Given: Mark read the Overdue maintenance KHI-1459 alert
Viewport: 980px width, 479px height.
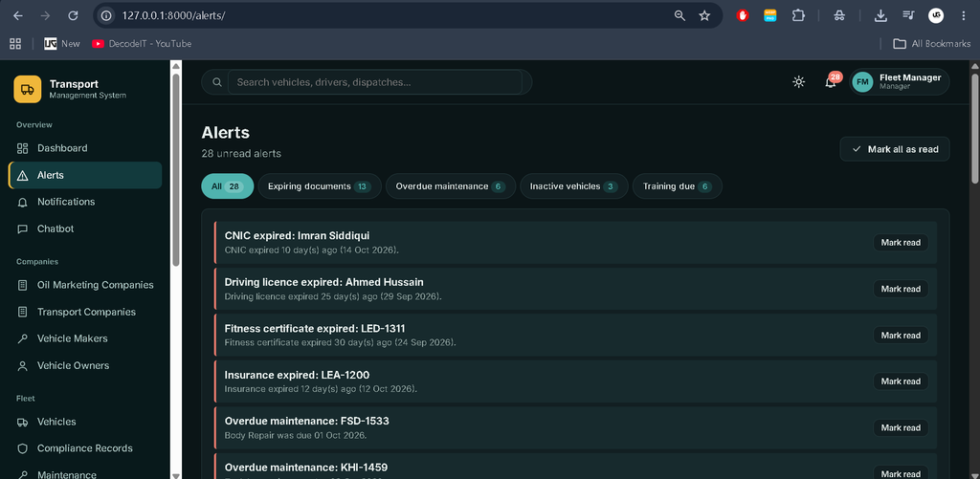Looking at the screenshot, I should click(901, 473).
